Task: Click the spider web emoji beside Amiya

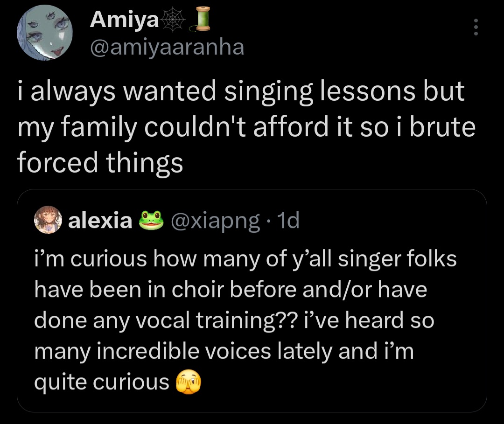Action: (173, 20)
